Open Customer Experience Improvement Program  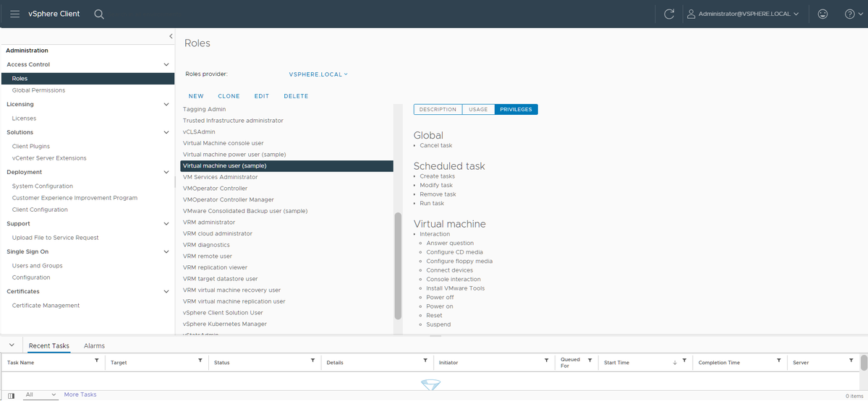tap(75, 198)
